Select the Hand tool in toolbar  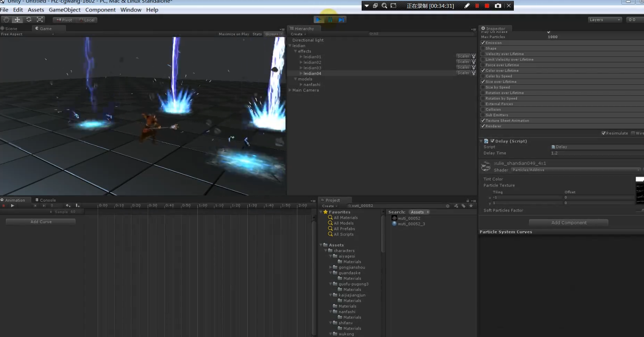[x=6, y=19]
